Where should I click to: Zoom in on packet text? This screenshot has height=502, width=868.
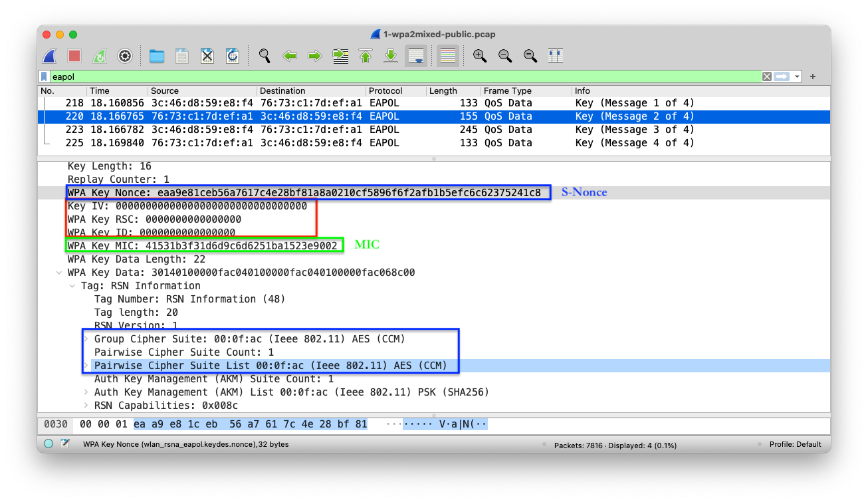pos(479,57)
